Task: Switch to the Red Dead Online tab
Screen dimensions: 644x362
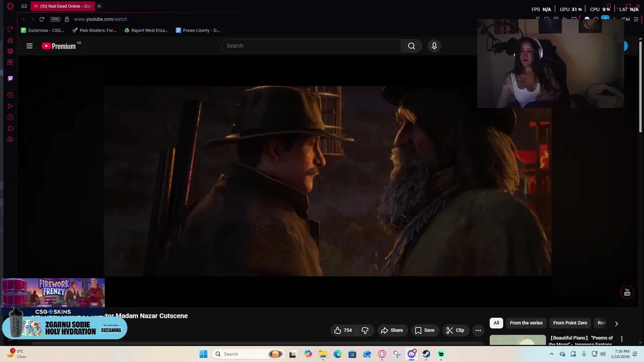Action: tap(62, 6)
